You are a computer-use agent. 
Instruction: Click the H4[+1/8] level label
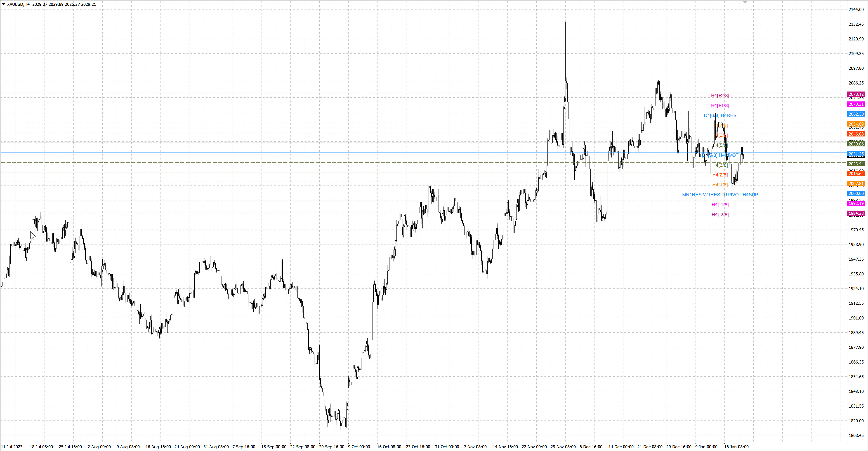tap(720, 106)
